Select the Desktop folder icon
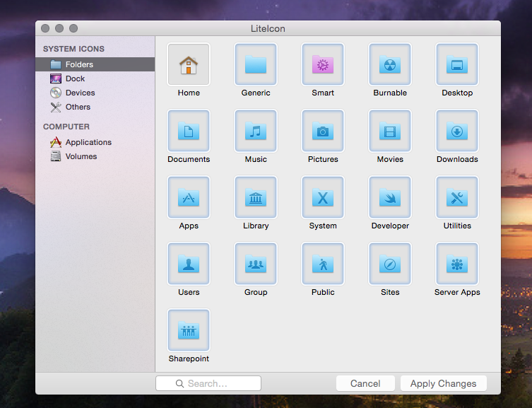 [x=457, y=64]
